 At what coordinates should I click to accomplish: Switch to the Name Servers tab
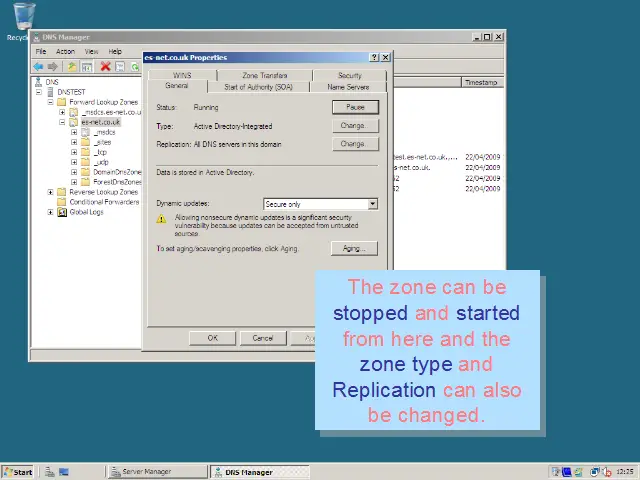tap(348, 87)
